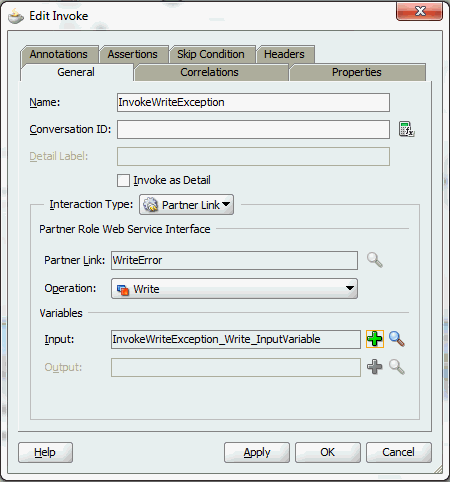450x482 pixels.
Task: Switch to the Properties tab
Action: coord(357,72)
